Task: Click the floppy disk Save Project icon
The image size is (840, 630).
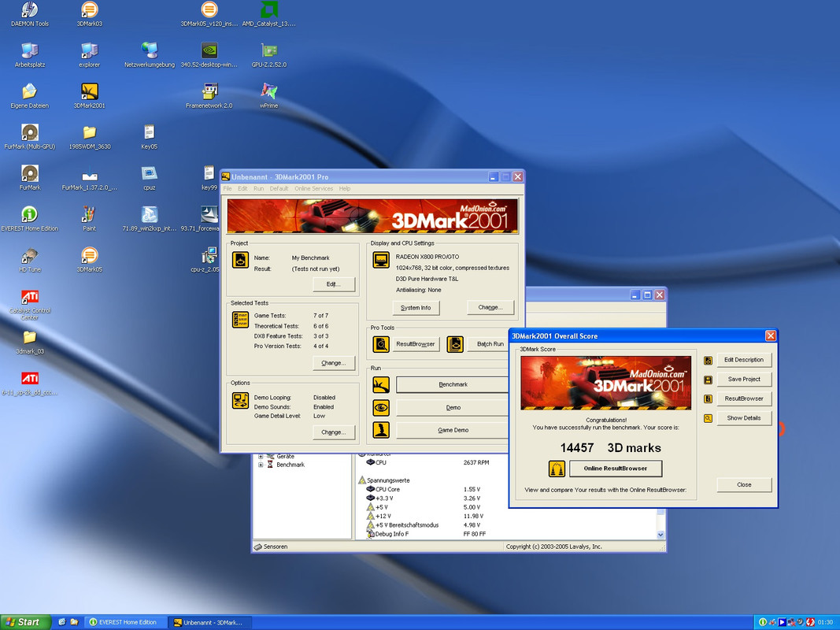Action: pos(708,380)
